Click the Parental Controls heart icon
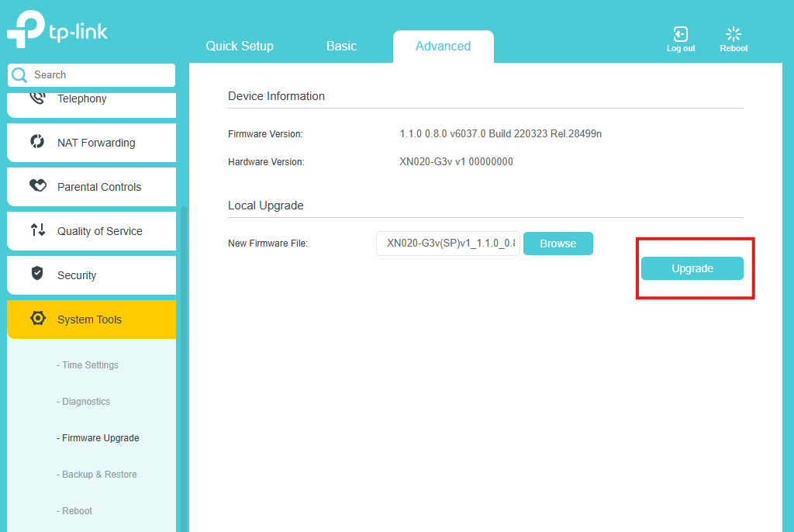 coord(37,185)
